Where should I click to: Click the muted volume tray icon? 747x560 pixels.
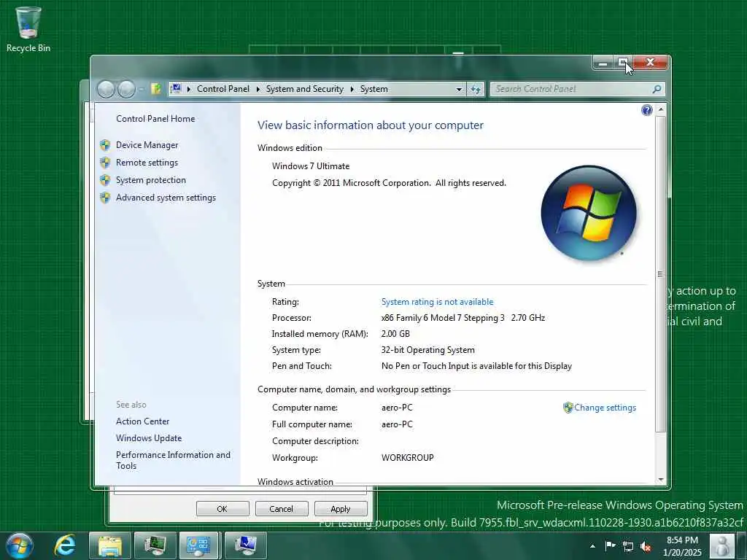coord(646,547)
